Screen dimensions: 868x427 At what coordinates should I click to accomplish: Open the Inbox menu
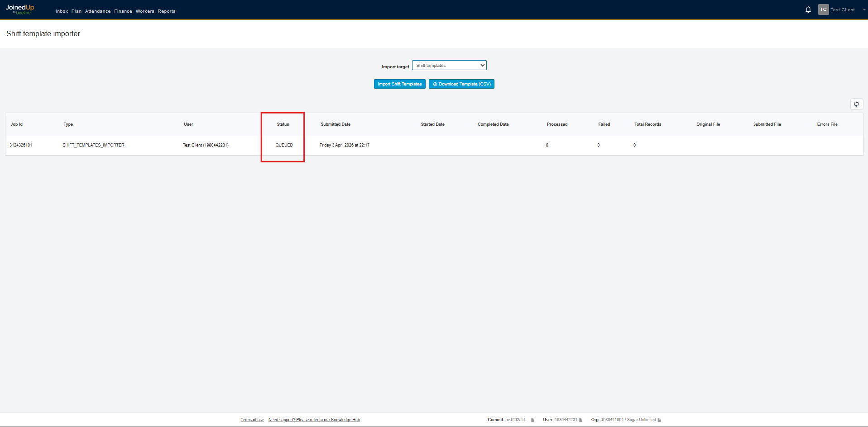click(62, 11)
